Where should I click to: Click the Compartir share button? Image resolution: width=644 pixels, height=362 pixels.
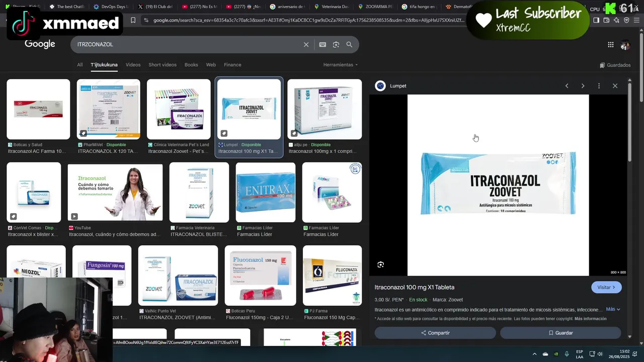(435, 333)
